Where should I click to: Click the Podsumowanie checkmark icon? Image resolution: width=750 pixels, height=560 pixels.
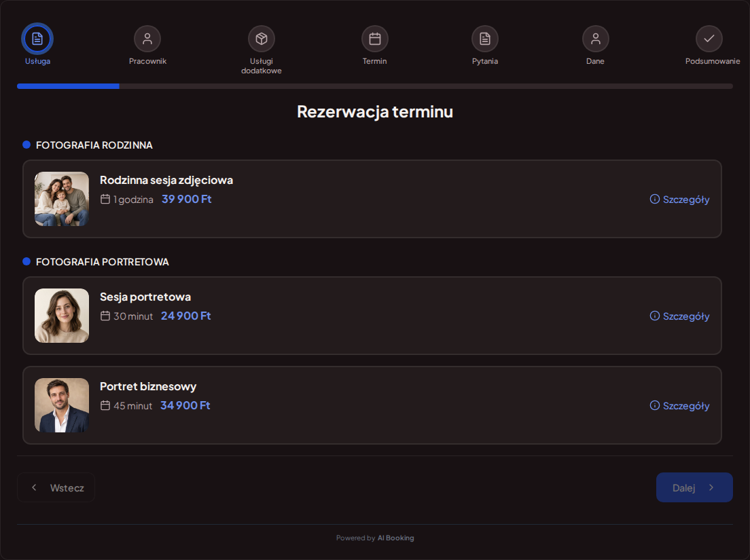pos(709,39)
